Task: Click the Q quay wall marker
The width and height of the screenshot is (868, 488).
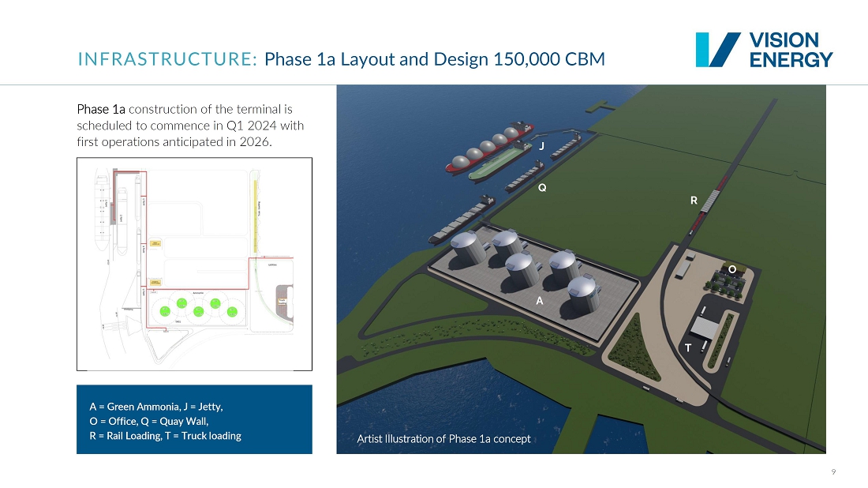Action: (542, 189)
